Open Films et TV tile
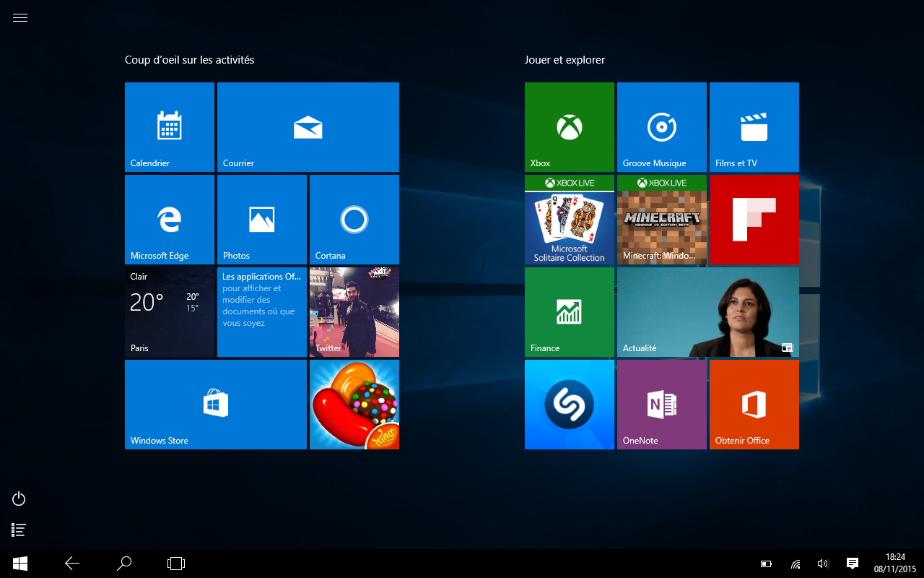Image resolution: width=924 pixels, height=578 pixels. coord(754,127)
